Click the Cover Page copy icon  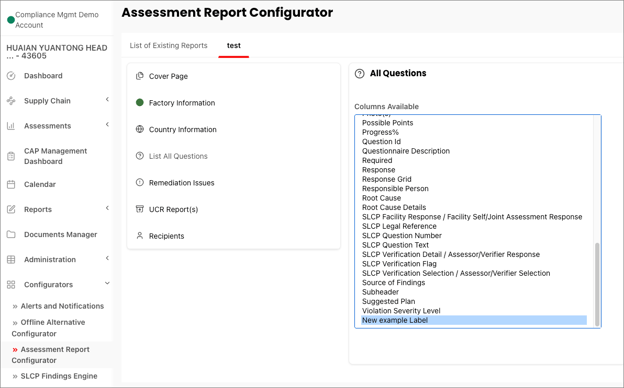pyautogui.click(x=140, y=76)
